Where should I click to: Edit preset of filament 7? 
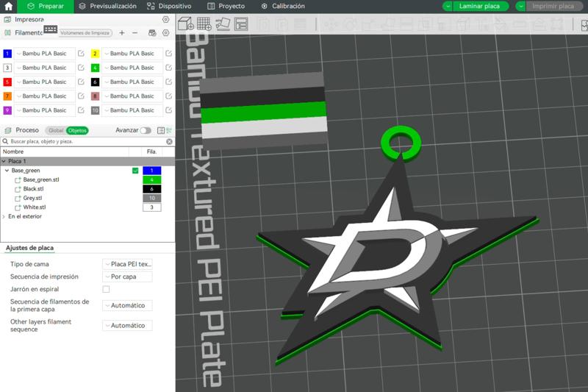(81, 96)
